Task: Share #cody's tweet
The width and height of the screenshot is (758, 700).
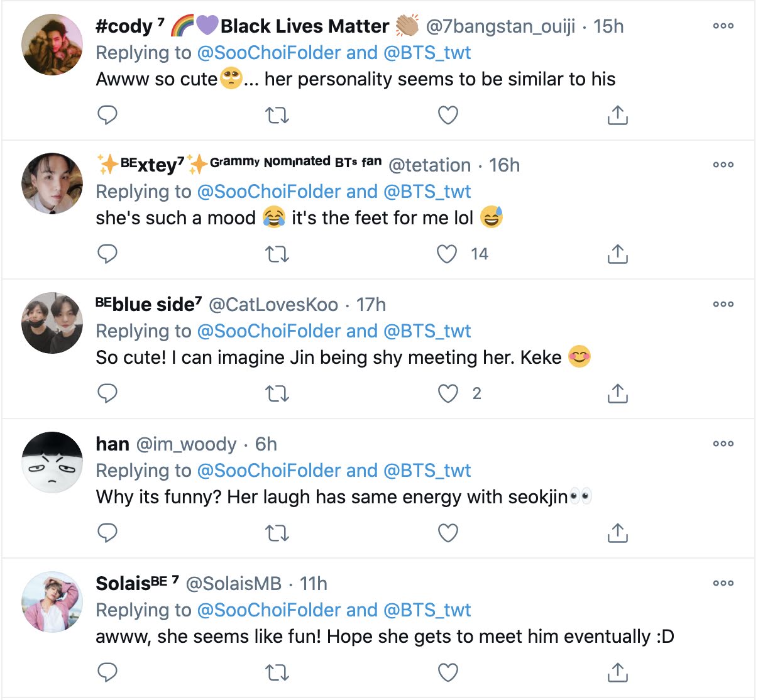Action: pyautogui.click(x=617, y=115)
